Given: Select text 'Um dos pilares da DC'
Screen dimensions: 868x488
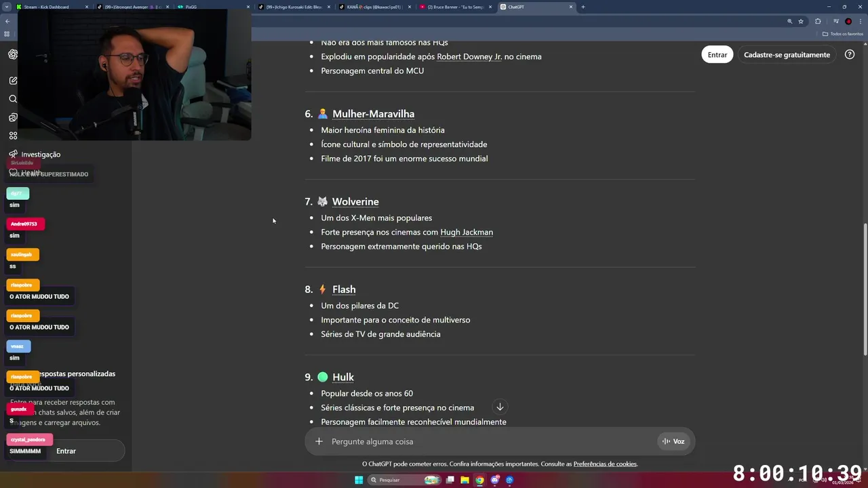Looking at the screenshot, I should tap(359, 306).
